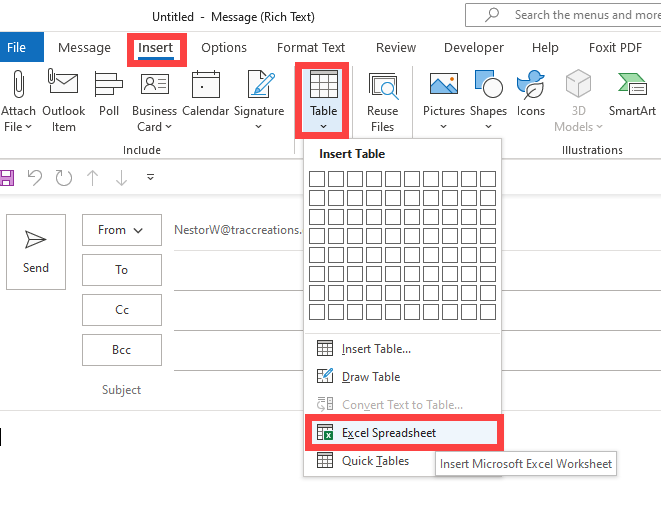Click the To recipients button
This screenshot has width=661, height=512.
[x=122, y=270]
